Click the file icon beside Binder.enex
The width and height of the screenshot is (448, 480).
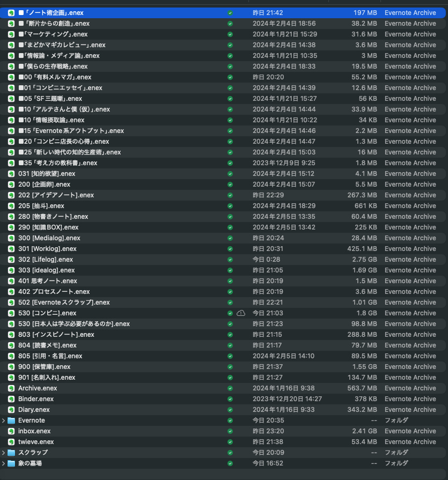coord(11,399)
